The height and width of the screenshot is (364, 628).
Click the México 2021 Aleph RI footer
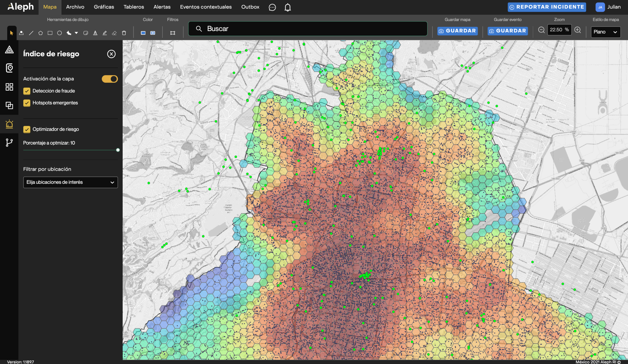tap(598, 362)
